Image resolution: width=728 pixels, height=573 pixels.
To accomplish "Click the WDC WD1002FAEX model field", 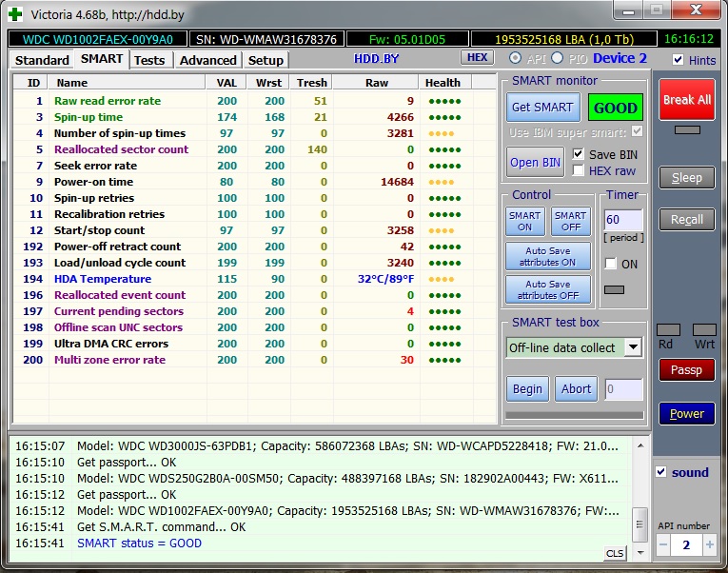I will pos(98,39).
